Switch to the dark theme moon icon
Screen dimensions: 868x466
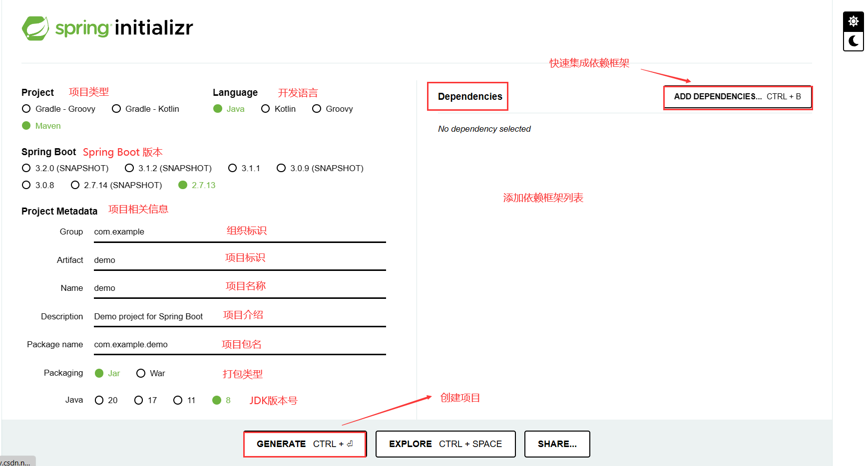coord(853,41)
